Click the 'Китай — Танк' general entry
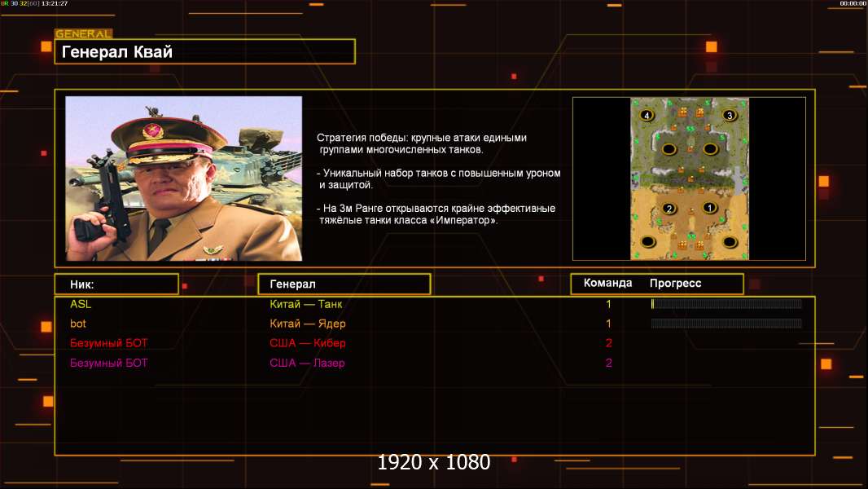This screenshot has height=489, width=868. [x=306, y=304]
